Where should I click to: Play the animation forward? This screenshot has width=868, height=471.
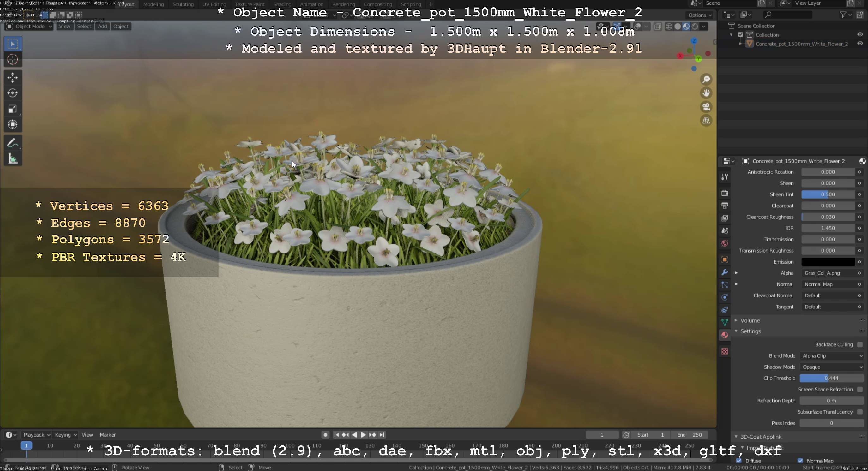363,435
